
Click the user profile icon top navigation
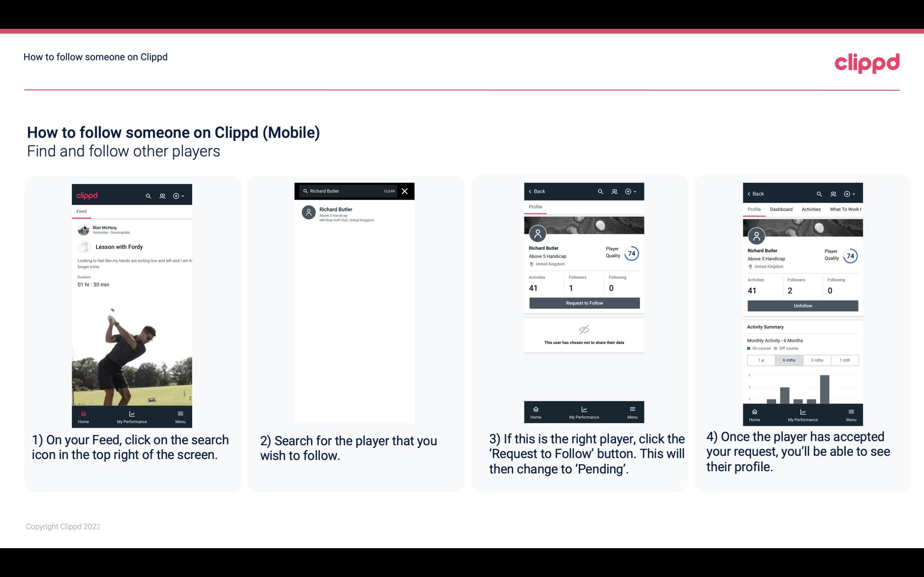tap(162, 195)
